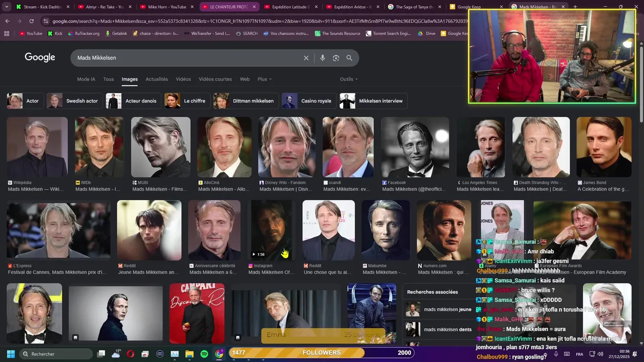Open the WeTransfer bookmark
644x362 pixels.
point(207,34)
